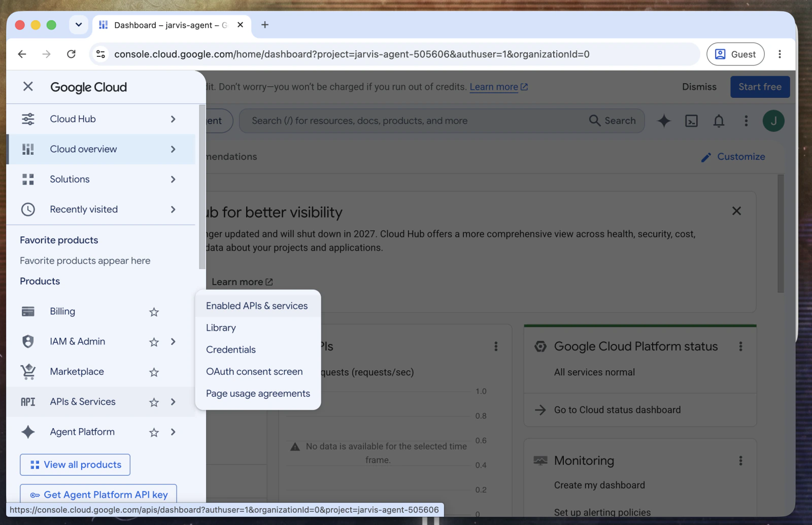Click the Billing card icon

[28, 311]
